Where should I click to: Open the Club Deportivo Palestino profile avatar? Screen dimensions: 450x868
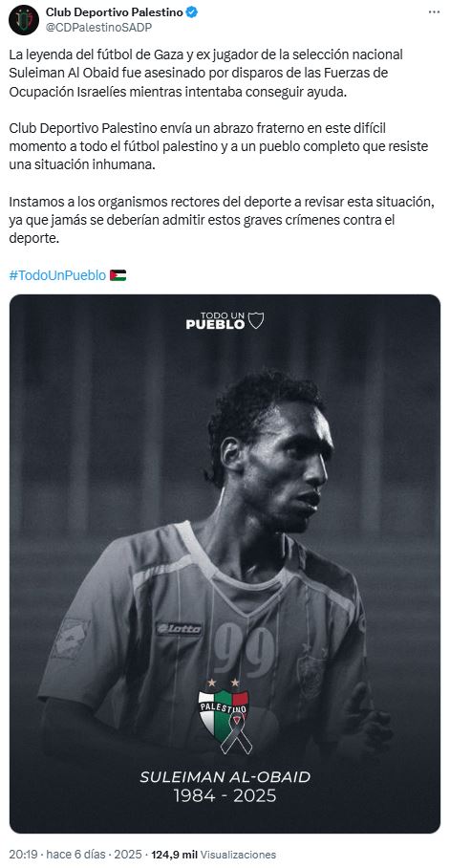[x=24, y=20]
